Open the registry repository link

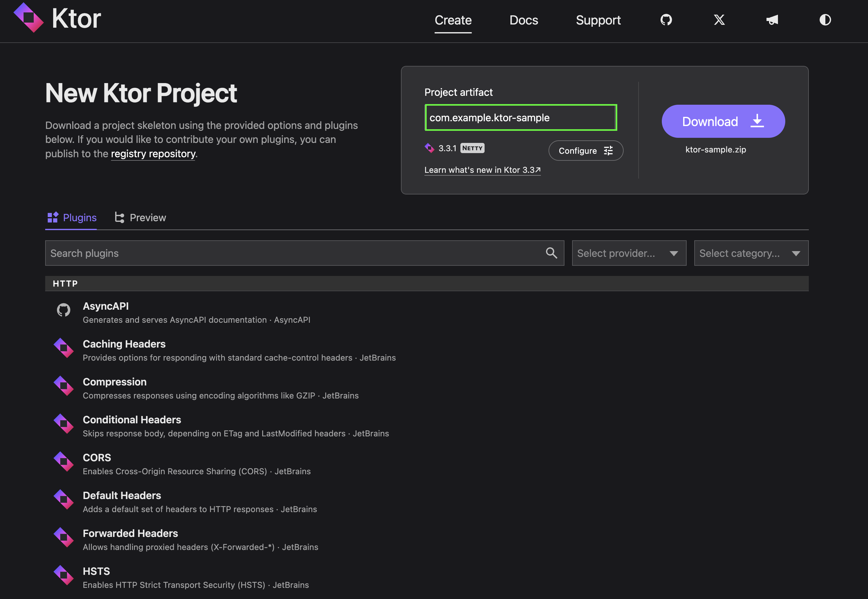pos(153,153)
